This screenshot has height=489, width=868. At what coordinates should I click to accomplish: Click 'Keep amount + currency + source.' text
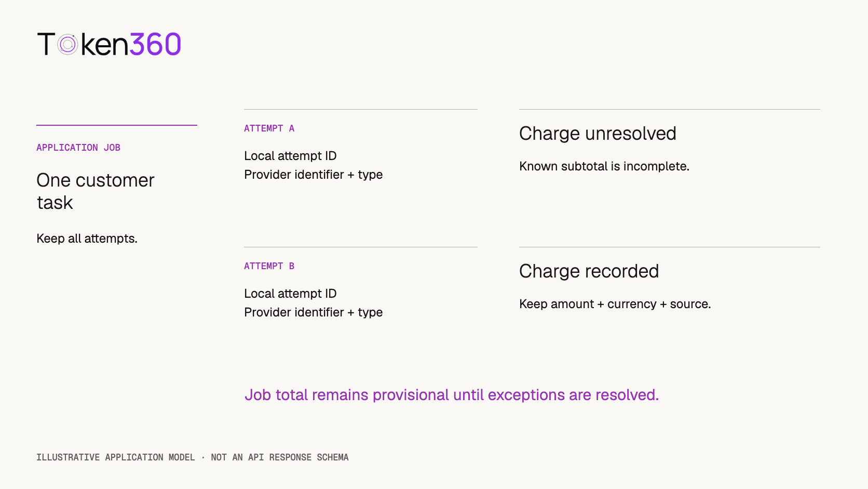click(615, 304)
